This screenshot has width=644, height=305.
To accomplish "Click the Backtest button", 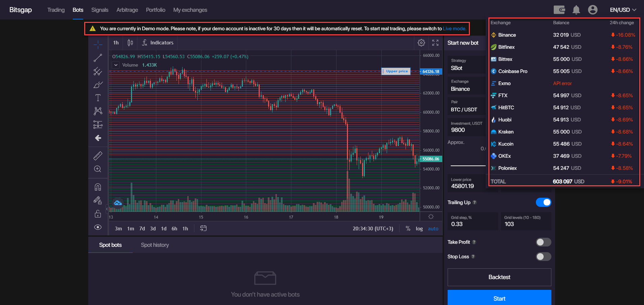I will [x=499, y=277].
